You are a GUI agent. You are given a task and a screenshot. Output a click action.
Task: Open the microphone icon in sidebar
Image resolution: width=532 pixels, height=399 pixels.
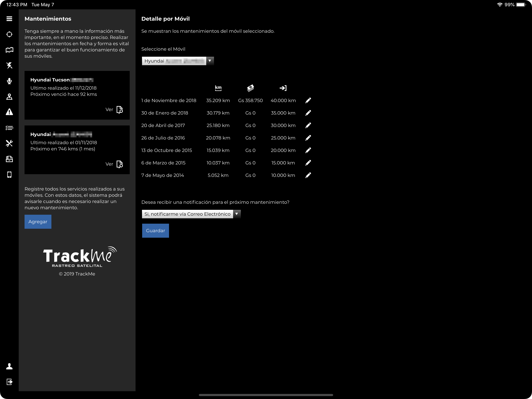point(9,81)
